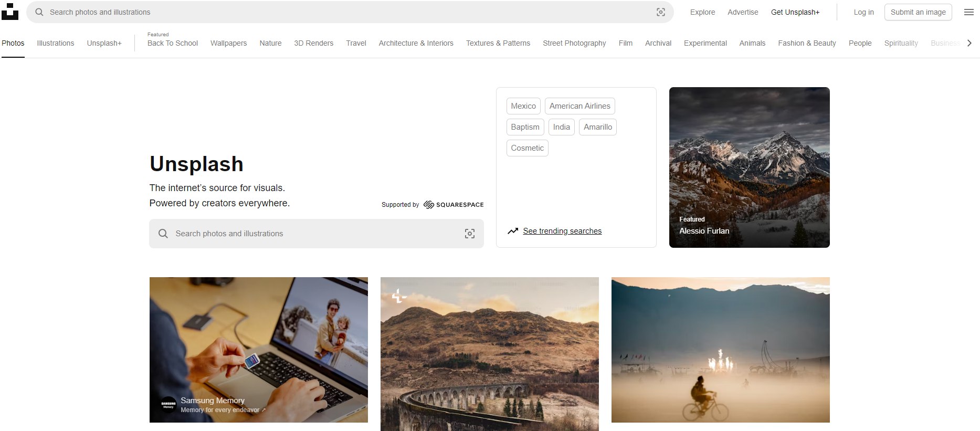The height and width of the screenshot is (431, 980).
Task: Open the Animals category
Action: coord(752,43)
